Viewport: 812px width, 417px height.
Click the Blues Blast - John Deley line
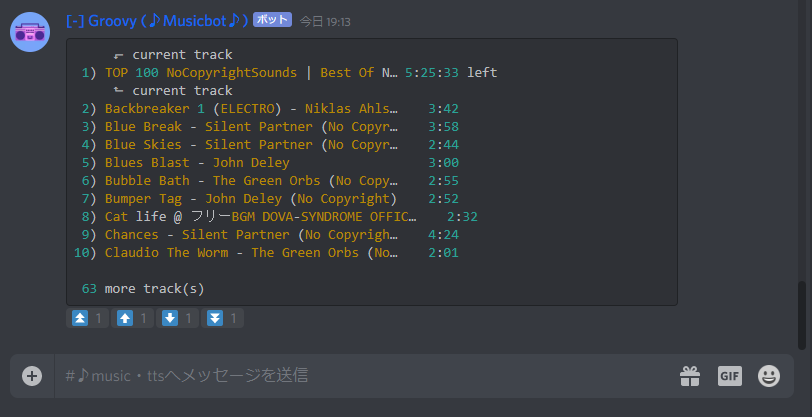point(270,163)
